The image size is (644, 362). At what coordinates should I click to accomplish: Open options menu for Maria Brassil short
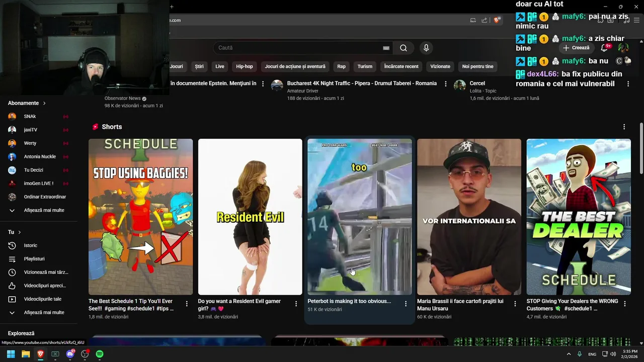point(515,304)
